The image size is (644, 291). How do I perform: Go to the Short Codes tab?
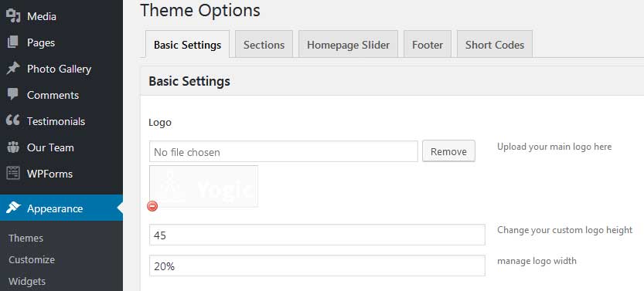[495, 44]
